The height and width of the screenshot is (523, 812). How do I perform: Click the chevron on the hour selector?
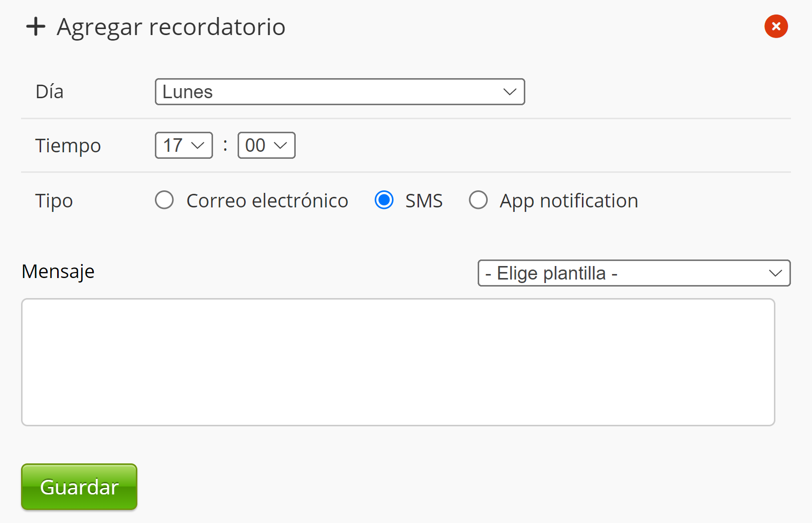tap(198, 145)
